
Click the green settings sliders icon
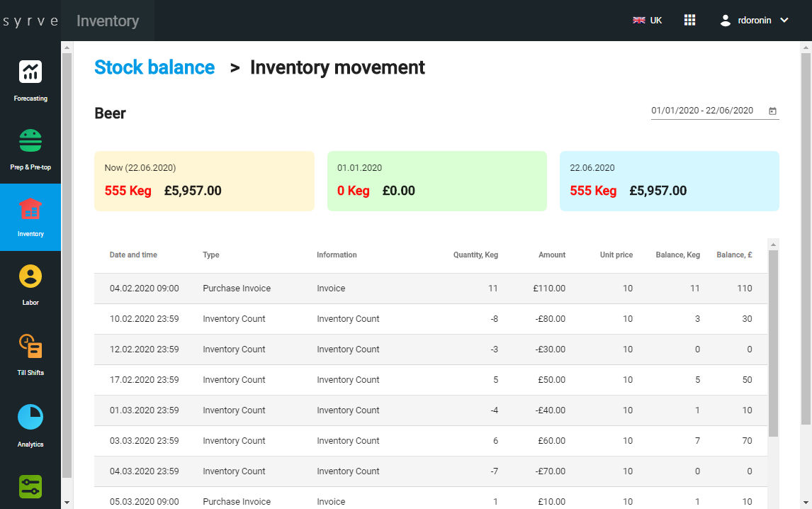[x=30, y=486]
